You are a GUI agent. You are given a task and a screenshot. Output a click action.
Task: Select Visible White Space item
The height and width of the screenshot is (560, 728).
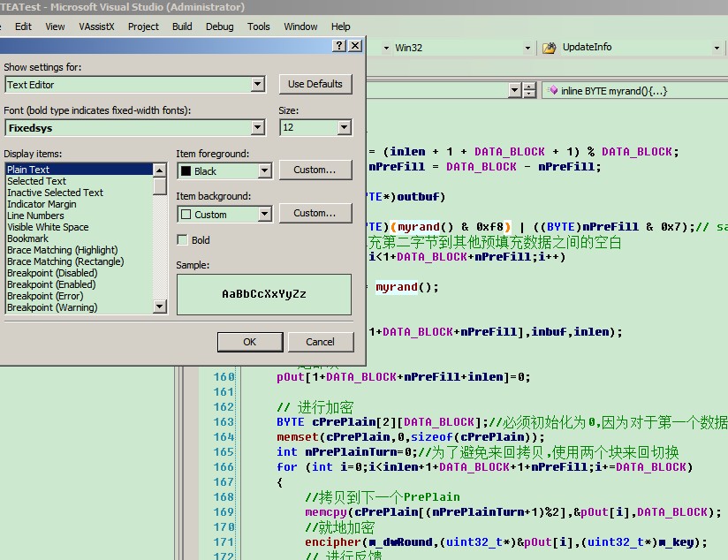(x=79, y=227)
